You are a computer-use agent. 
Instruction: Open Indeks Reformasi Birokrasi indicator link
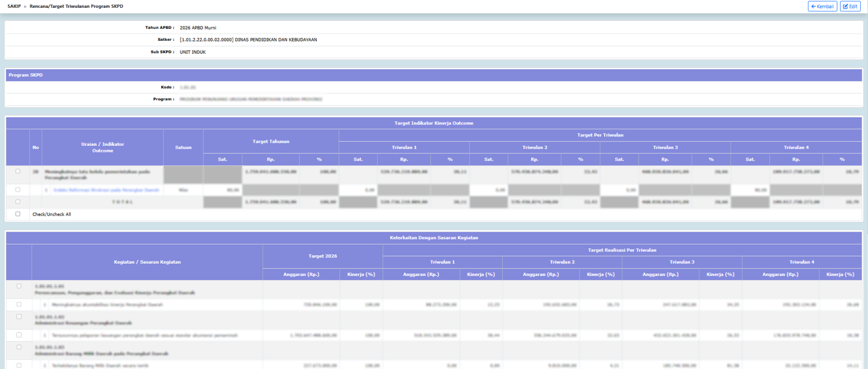[x=106, y=190]
